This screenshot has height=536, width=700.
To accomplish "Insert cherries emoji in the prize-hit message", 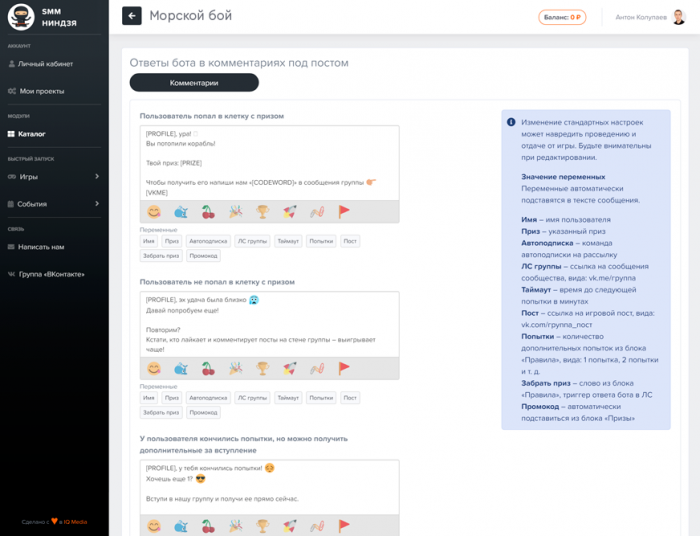I will tap(208, 212).
